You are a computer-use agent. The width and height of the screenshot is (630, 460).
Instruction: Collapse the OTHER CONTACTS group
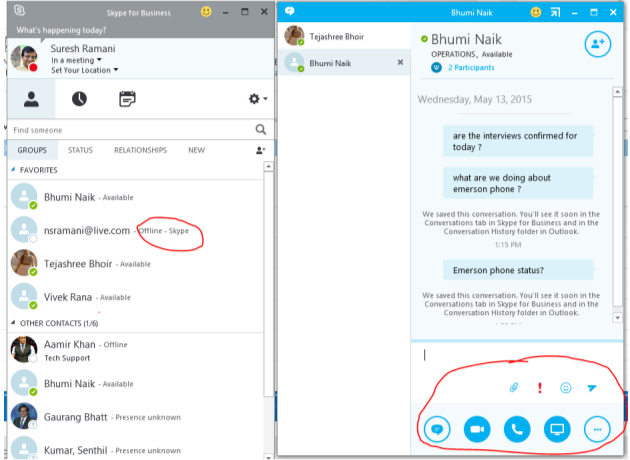tap(13, 323)
